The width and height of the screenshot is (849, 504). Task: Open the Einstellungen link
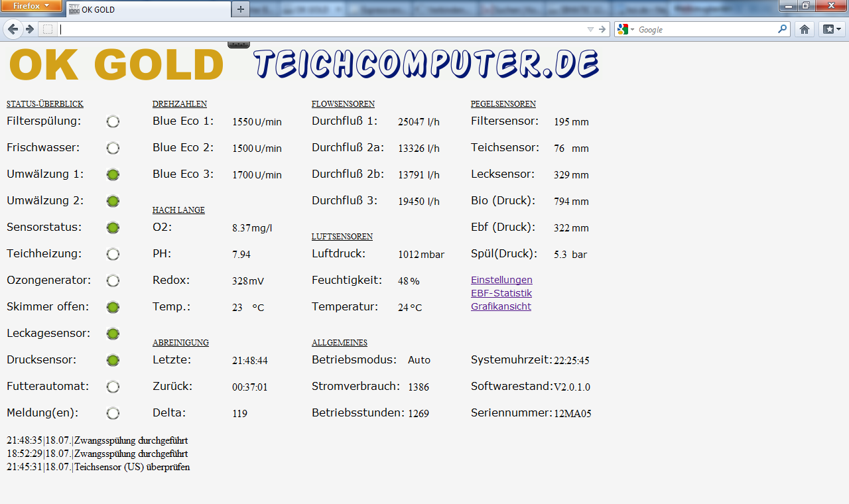(x=501, y=280)
